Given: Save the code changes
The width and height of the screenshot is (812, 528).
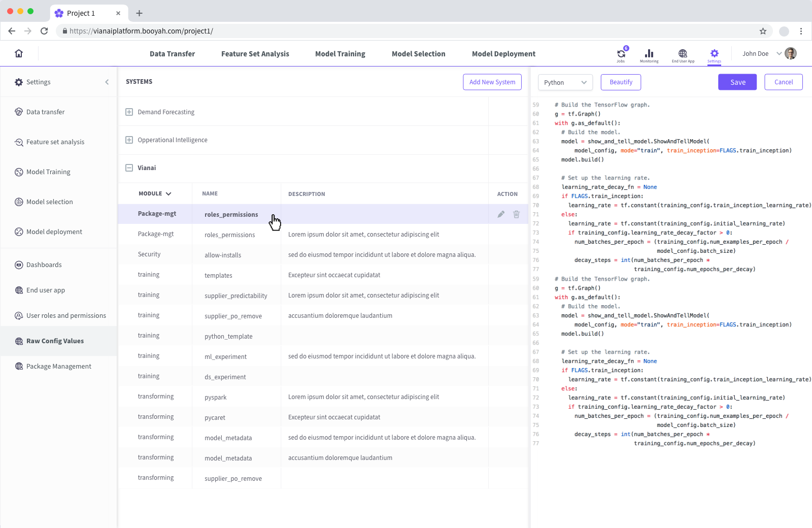Looking at the screenshot, I should (x=737, y=82).
